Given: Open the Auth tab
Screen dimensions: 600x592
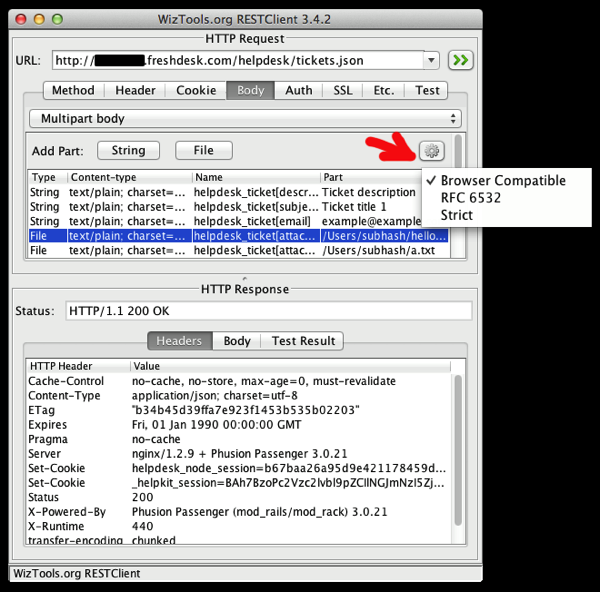Looking at the screenshot, I should 299,90.
